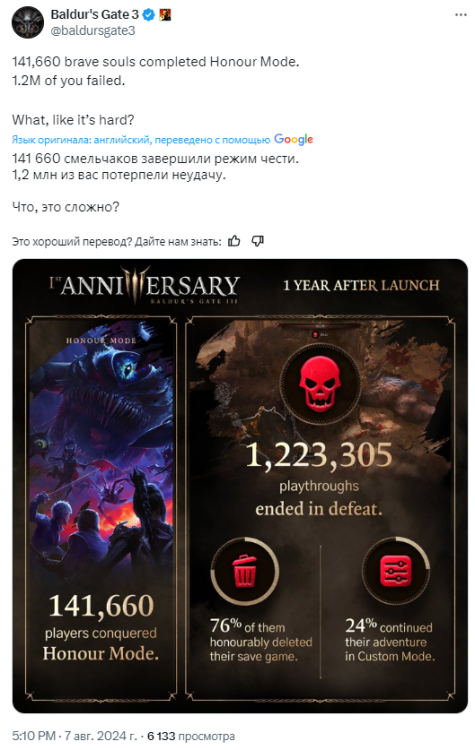475x750 pixels.
Task: Click the affiliate badge next to verified mark
Action: tap(165, 15)
